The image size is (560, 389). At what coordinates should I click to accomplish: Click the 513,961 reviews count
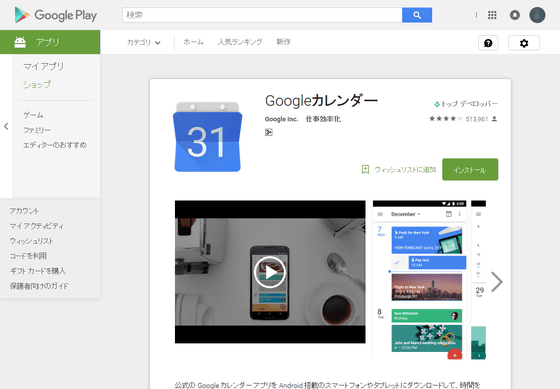pos(477,119)
